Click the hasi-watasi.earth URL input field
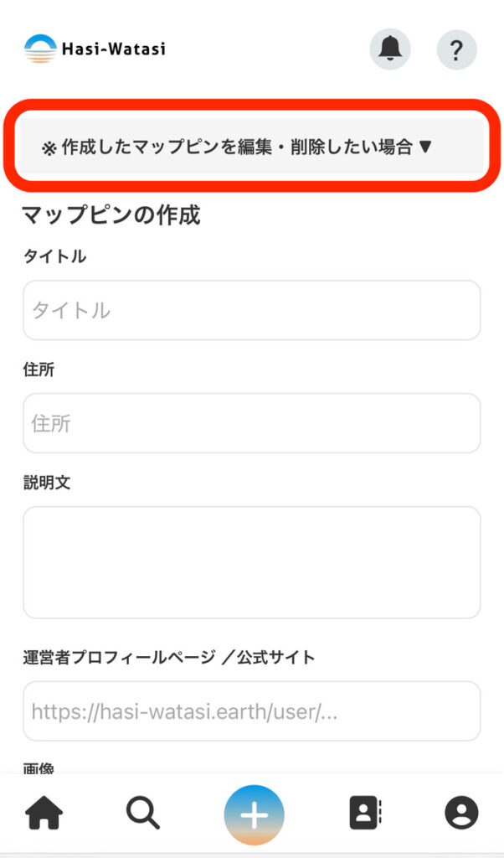504x858 pixels. tap(251, 711)
